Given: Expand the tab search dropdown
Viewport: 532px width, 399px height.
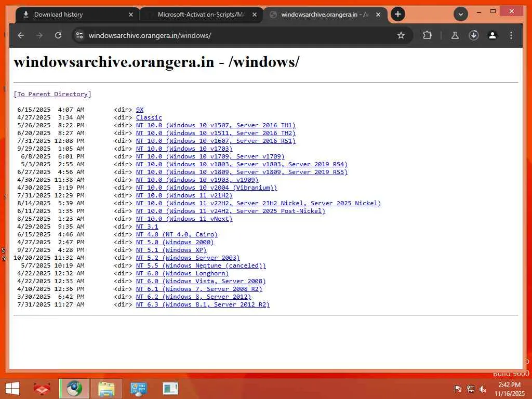Looking at the screenshot, I should coord(461,14).
